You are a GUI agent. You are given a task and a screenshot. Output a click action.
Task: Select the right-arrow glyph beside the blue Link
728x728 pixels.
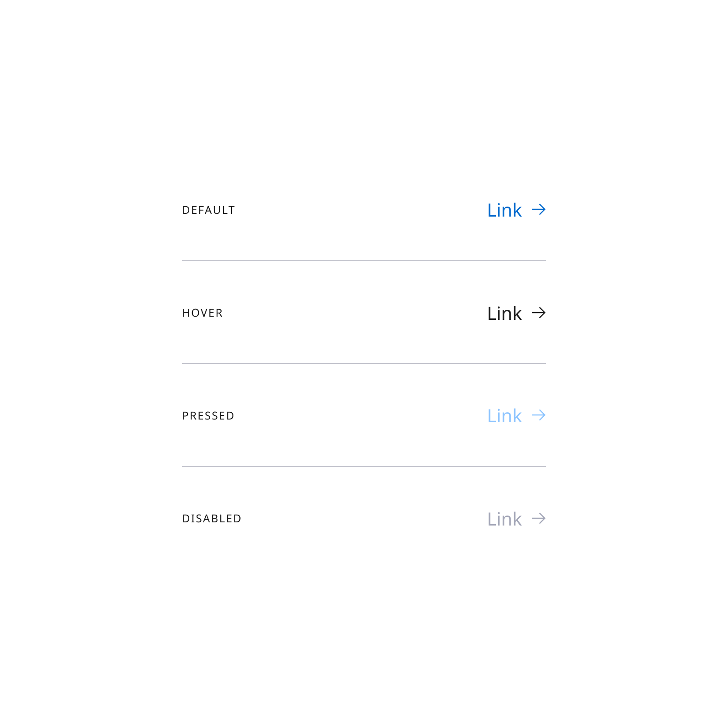click(x=539, y=210)
